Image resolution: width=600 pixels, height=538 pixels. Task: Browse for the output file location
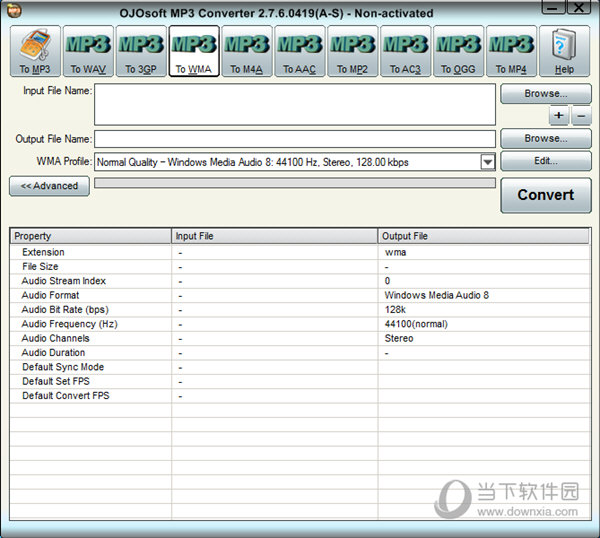click(x=546, y=138)
